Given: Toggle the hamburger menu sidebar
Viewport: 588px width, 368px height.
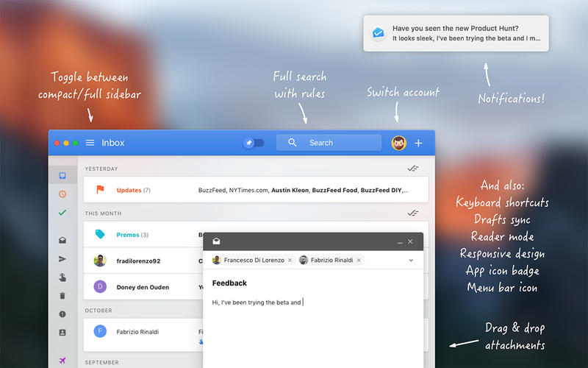Looking at the screenshot, I should (90, 143).
